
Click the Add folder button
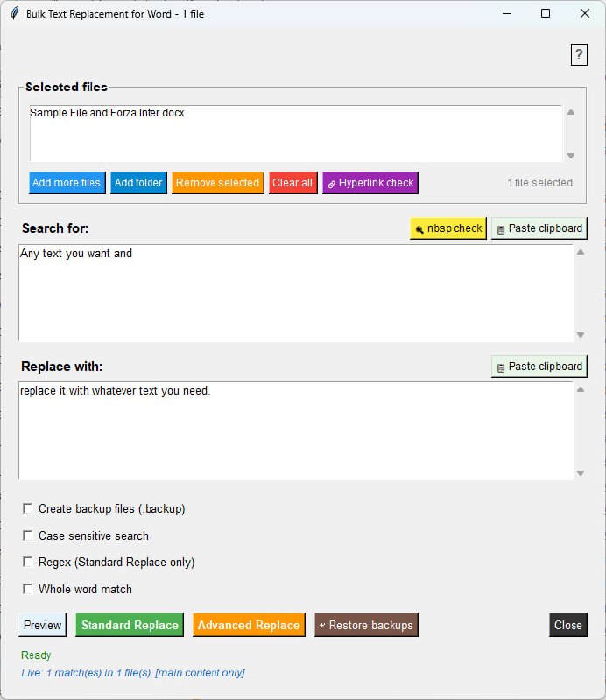coord(138,183)
